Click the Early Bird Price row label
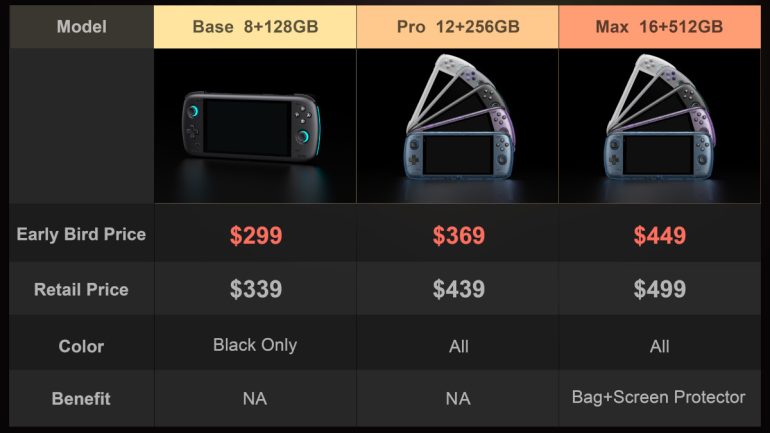 click(x=81, y=234)
